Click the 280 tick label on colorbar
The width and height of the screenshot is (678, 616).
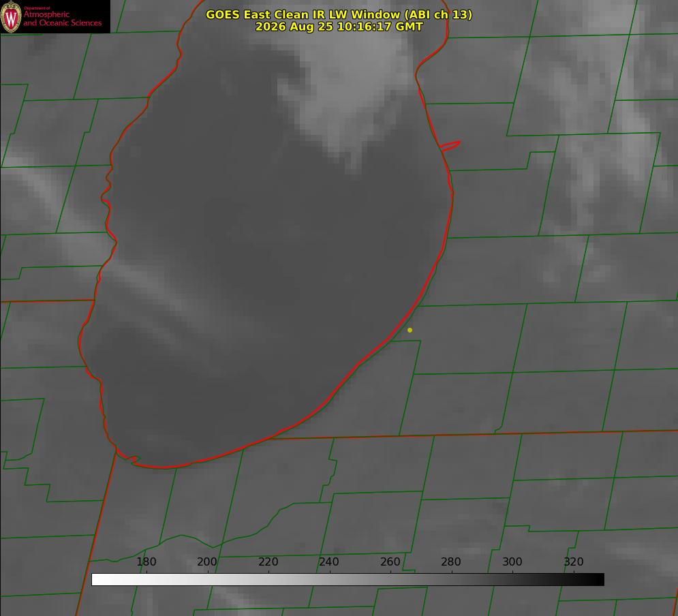pyautogui.click(x=451, y=561)
